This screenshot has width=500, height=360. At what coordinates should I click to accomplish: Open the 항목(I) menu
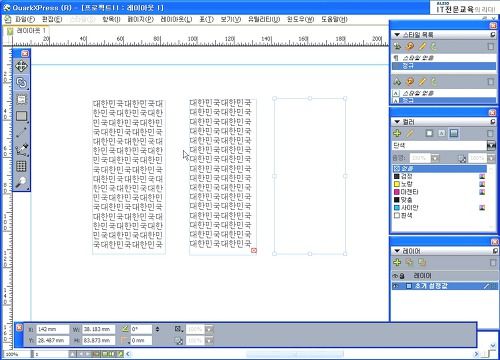point(111,19)
